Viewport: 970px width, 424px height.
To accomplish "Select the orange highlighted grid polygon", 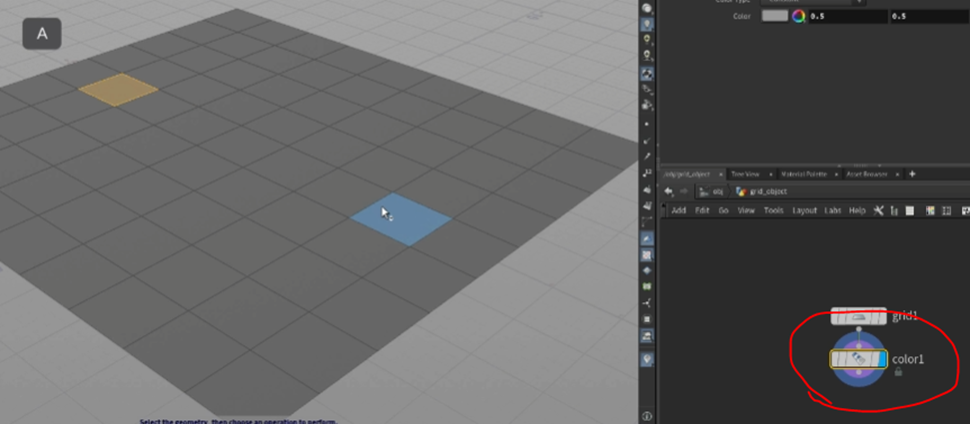I will point(118,89).
